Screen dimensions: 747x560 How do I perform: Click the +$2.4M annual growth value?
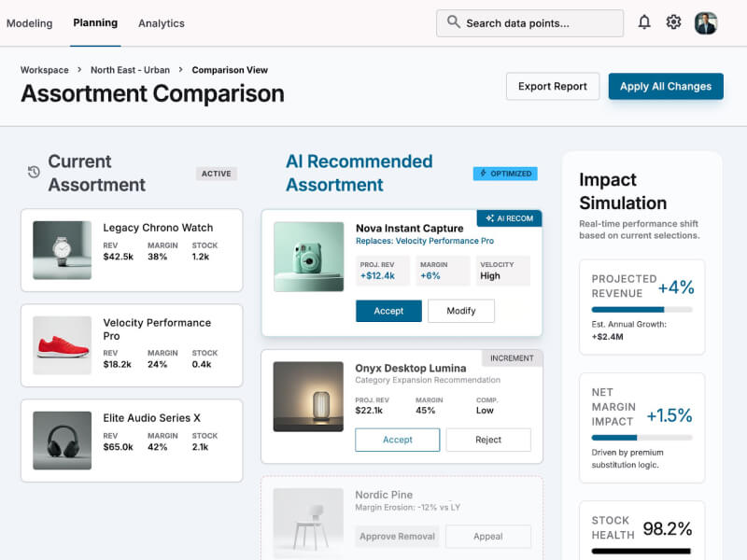[x=608, y=337]
